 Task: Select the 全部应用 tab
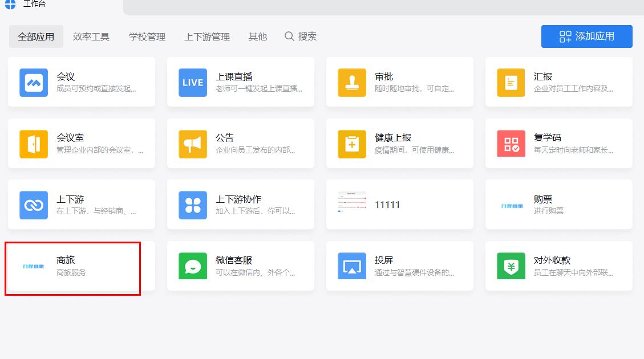point(36,36)
